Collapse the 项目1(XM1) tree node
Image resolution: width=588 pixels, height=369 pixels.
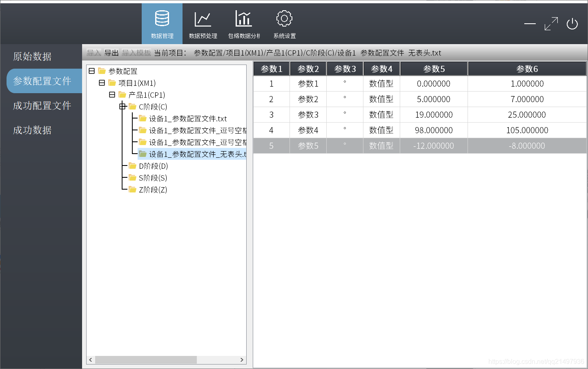click(102, 83)
